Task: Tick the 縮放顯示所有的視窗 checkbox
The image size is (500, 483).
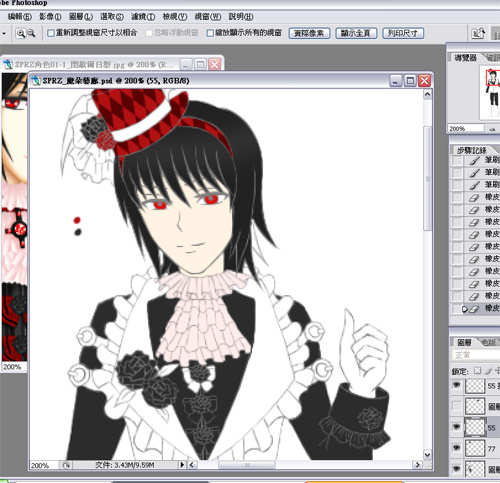Action: pos(210,33)
